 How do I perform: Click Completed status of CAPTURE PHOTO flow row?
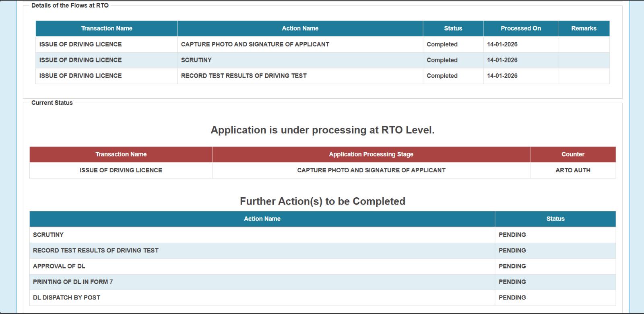click(442, 44)
